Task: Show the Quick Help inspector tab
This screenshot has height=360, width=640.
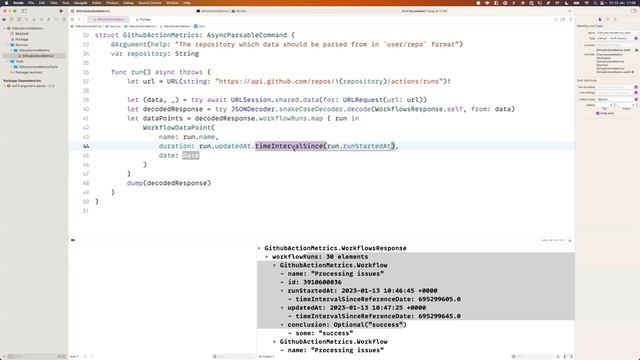Action: (615, 19)
